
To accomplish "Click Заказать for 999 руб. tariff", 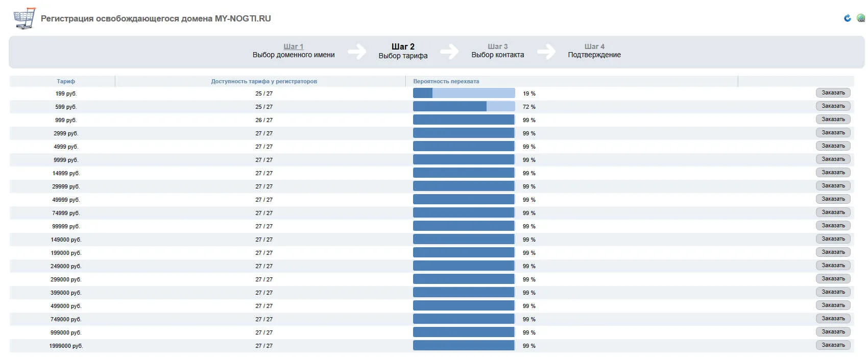I will tap(833, 120).
